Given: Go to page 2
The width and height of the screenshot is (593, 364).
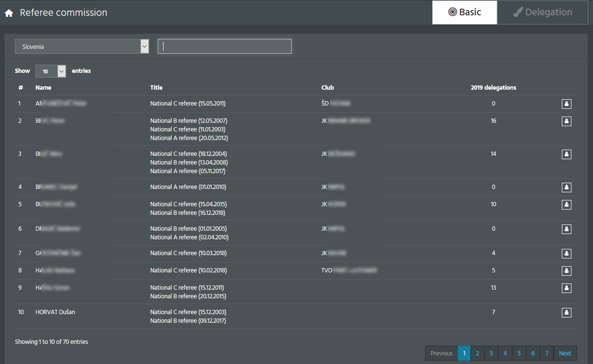Looking at the screenshot, I should [477, 353].
